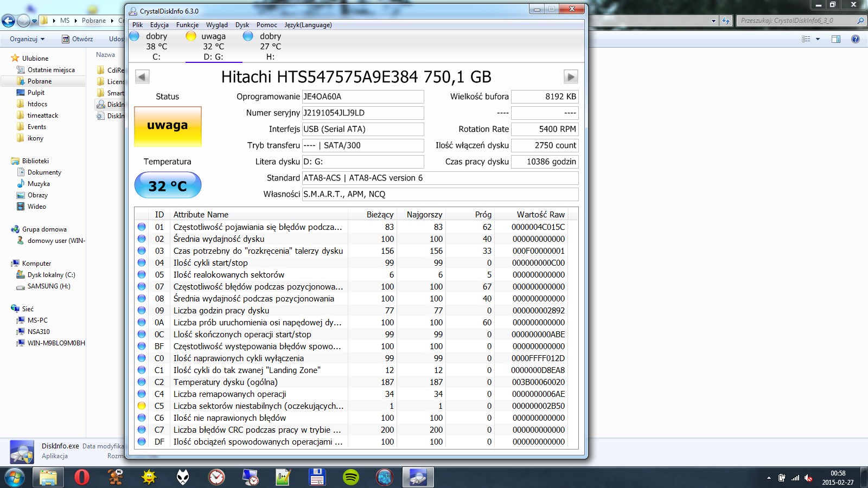Image resolution: width=868 pixels, height=488 pixels.
Task: Click the blue status circle above drive H:
Action: [x=248, y=36]
